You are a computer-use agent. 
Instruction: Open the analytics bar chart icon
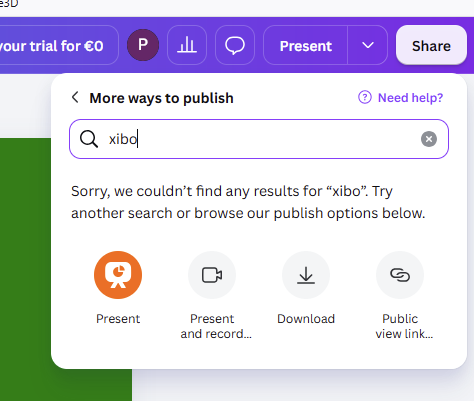(187, 45)
